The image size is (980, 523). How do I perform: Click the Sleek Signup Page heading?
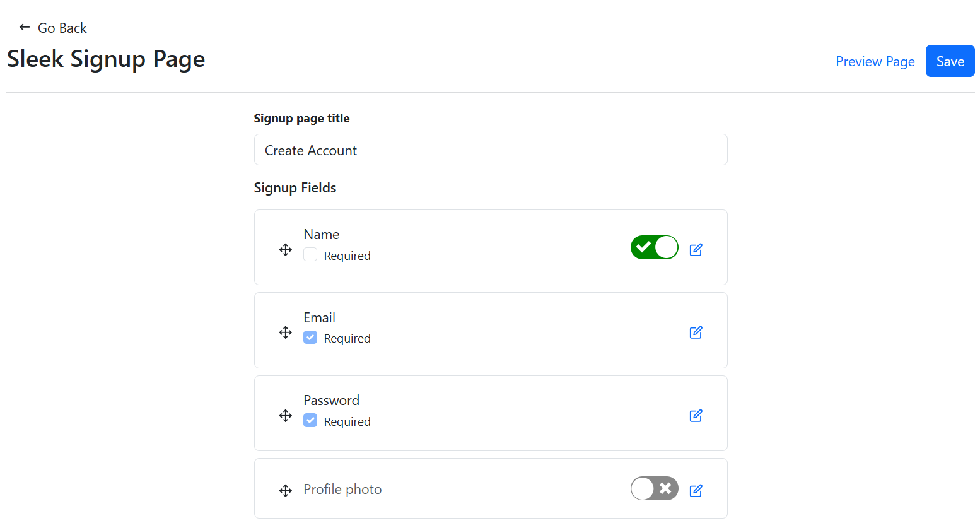coord(106,59)
